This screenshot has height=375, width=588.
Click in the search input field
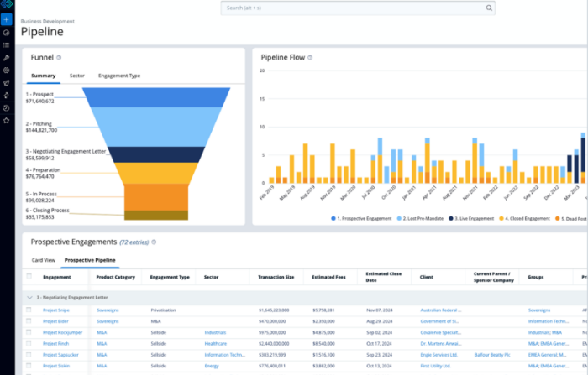tap(353, 8)
